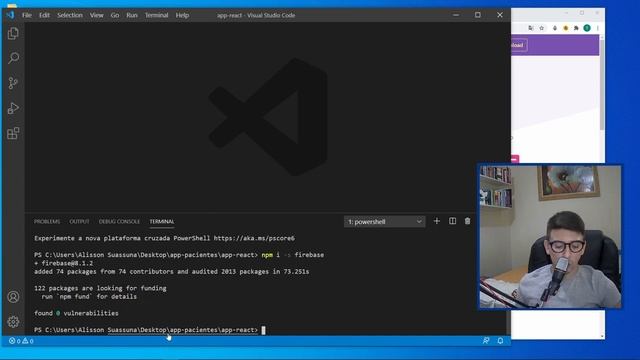Click the '122 packages are looking for funding' line

point(100,288)
